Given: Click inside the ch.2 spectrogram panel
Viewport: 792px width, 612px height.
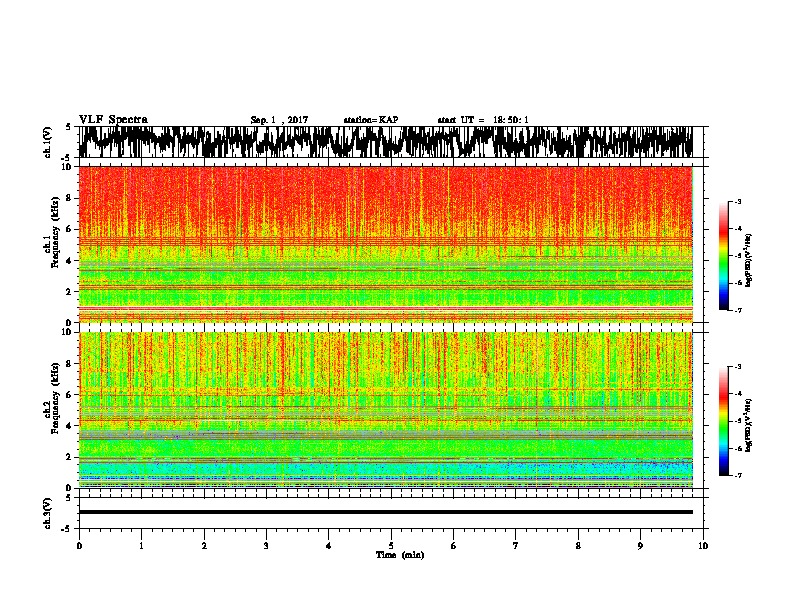Looking at the screenshot, I should click(x=385, y=410).
